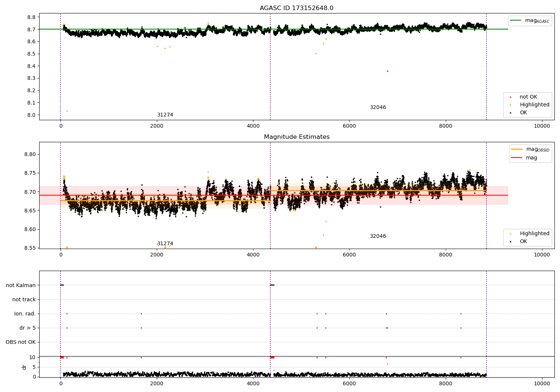560x392 pixels.
Task: Click the '8.4' y-axis tick label
Action: point(31,66)
